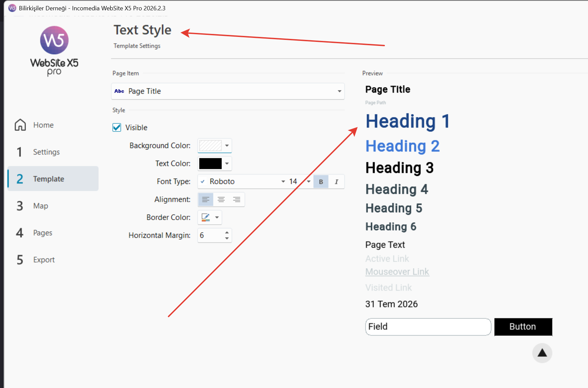Click the black Text Color swatch

(210, 164)
